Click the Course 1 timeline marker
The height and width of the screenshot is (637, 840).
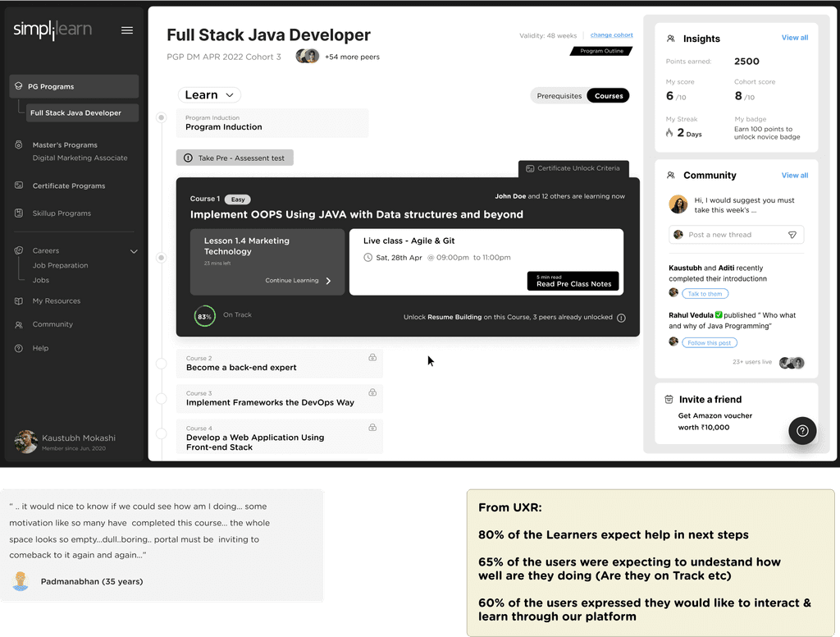162,258
